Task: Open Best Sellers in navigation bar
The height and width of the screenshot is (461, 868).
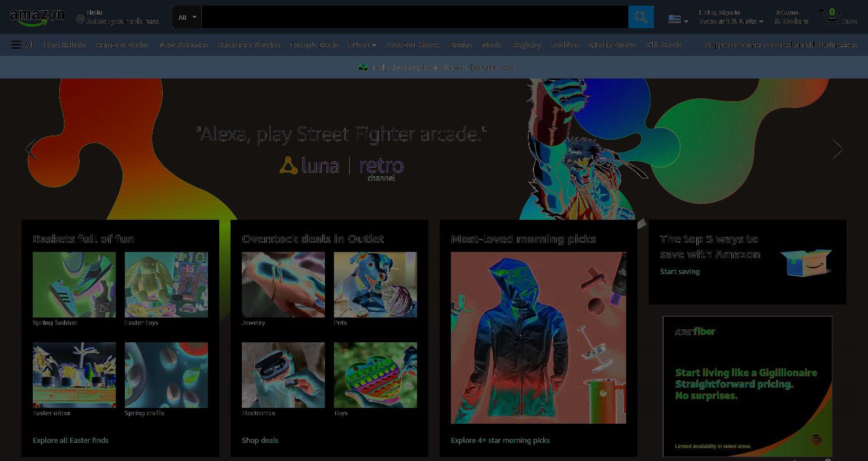Action: tap(65, 45)
